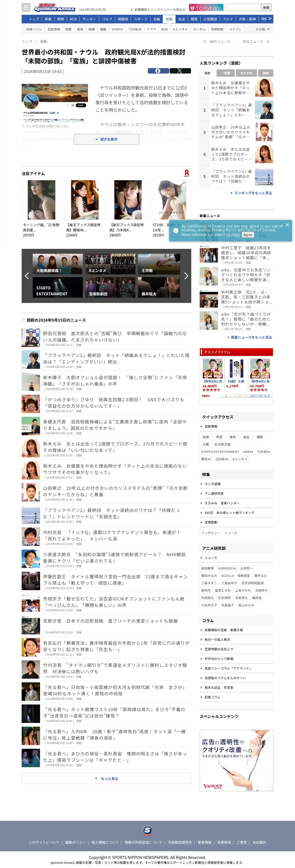Click Agree in cookie banner
The width and height of the screenshot is (295, 868).
248,235
